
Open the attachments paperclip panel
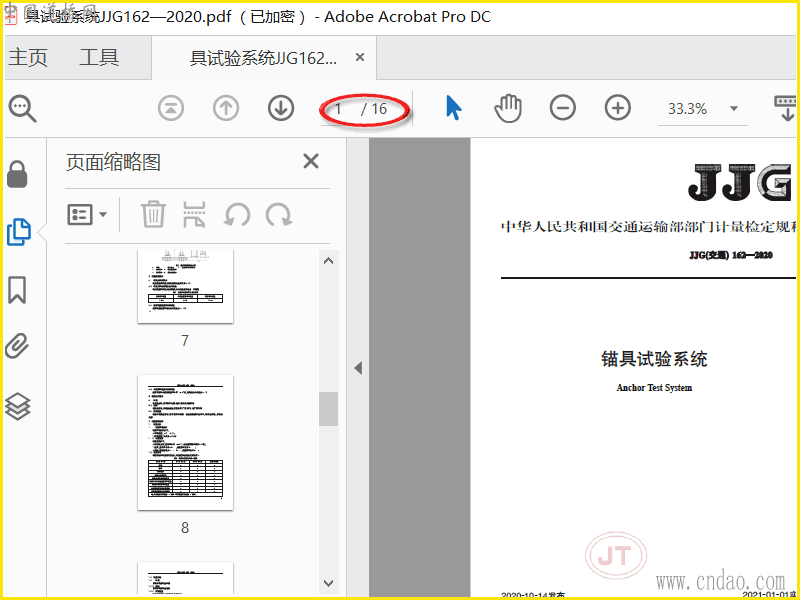pyautogui.click(x=17, y=347)
